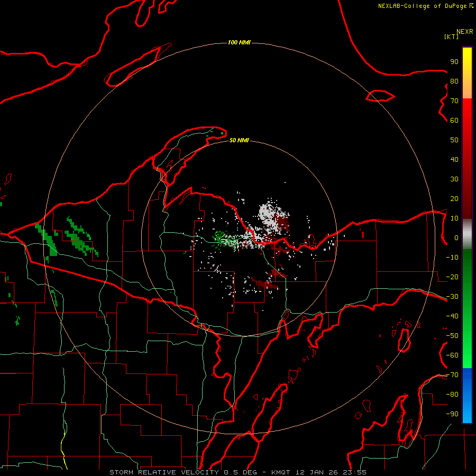Viewport: 476px width, 476px height.
Task: Click the 12 JAN 26 date in the caption
Action: point(317,472)
